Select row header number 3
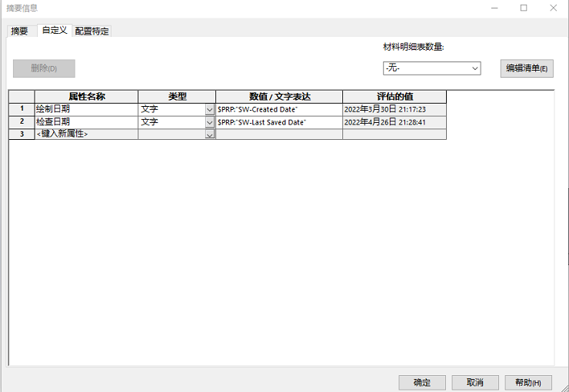This screenshot has width=569, height=392. (x=22, y=135)
